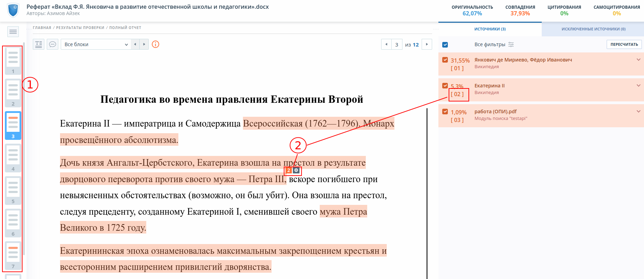The width and height of the screenshot is (644, 279).
Task: Click the Оригинальность 62,07% indicator
Action: coord(472,10)
